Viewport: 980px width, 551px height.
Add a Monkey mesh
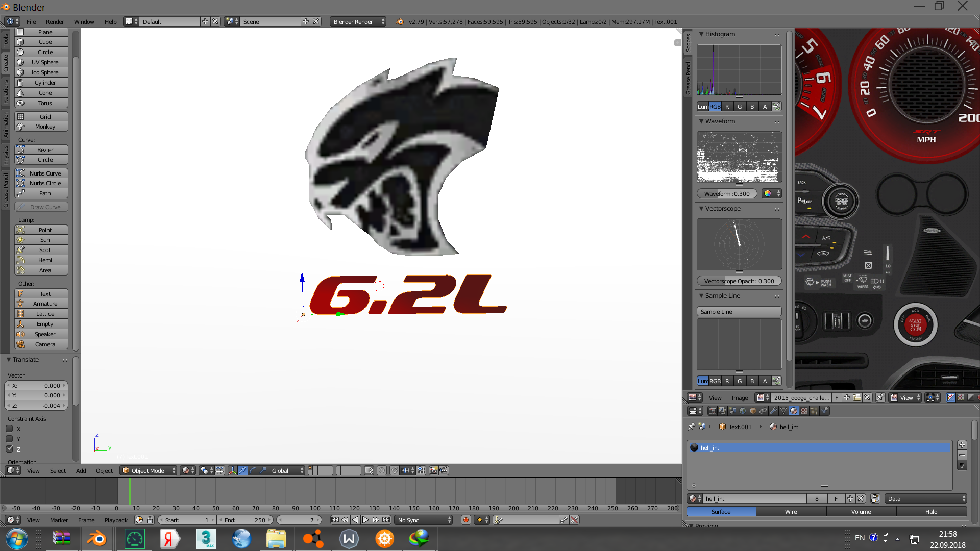click(41, 127)
